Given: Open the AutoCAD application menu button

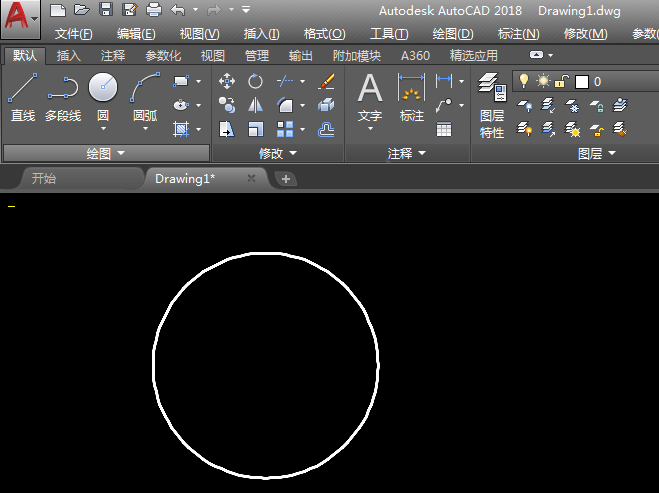Looking at the screenshot, I should (x=20, y=18).
